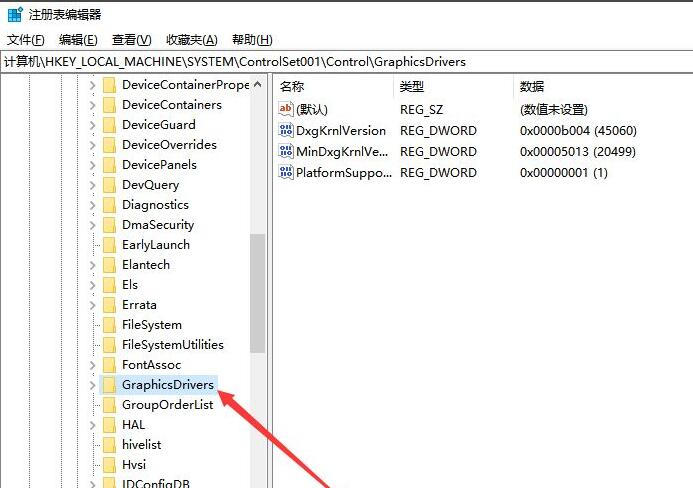
Task: Expand the DmaSecurity key chevron
Action: tap(92, 225)
